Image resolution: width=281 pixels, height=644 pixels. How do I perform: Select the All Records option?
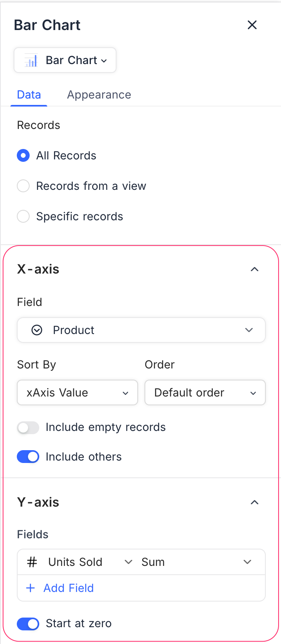[x=23, y=155]
